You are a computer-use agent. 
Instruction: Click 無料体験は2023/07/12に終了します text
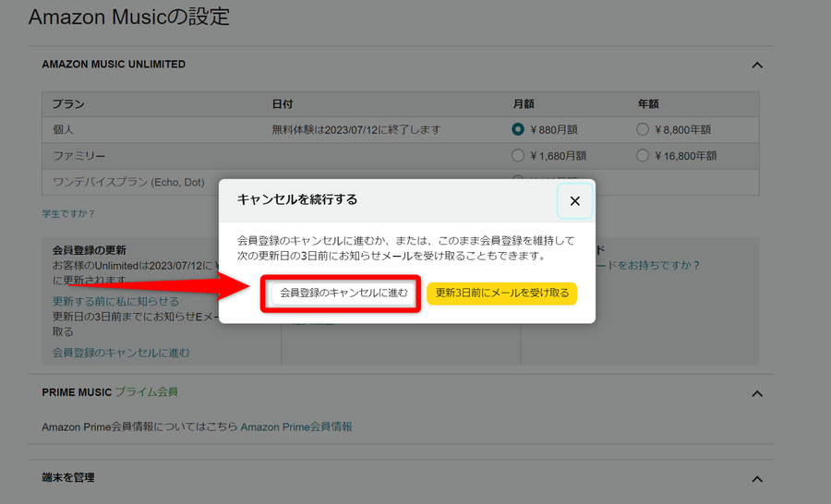pos(356,130)
